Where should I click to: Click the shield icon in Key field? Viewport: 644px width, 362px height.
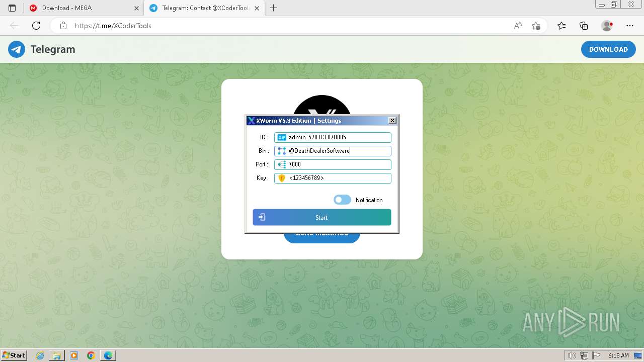[282, 178]
